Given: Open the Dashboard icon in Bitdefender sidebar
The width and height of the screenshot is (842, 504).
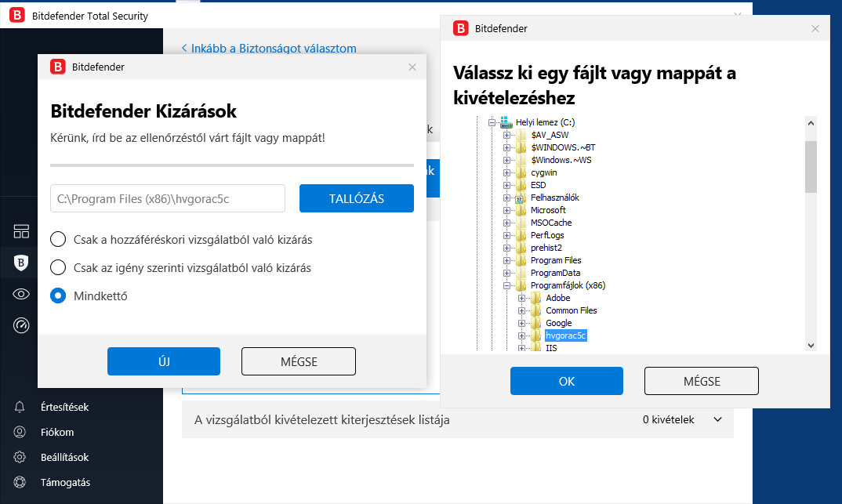Looking at the screenshot, I should [x=21, y=231].
